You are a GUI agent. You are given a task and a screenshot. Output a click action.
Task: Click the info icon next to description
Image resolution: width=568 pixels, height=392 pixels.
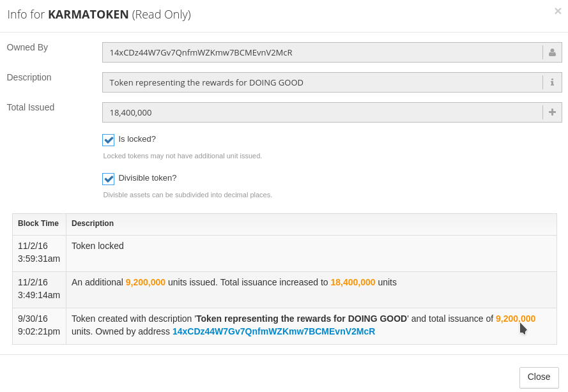coord(552,82)
